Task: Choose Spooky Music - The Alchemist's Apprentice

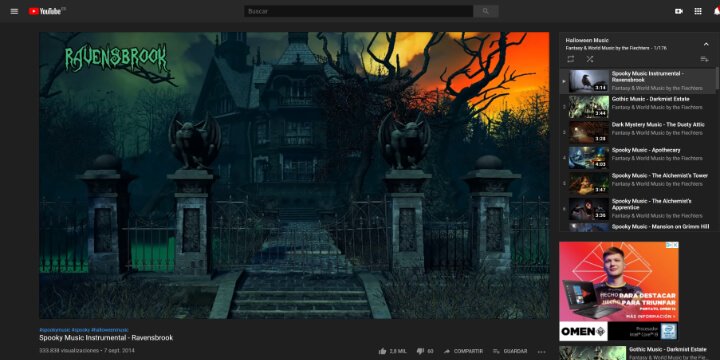Action: (x=637, y=208)
